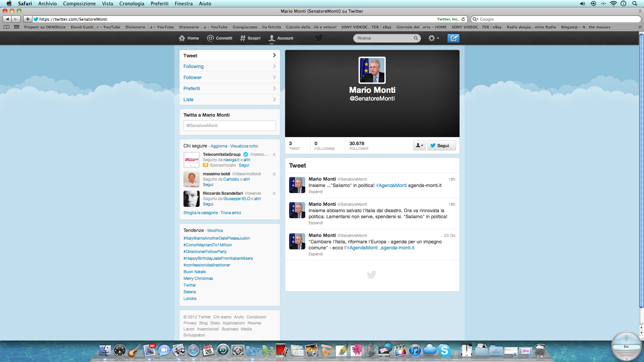
Task: Open Mail with 291 badge in Dock
Action: point(149,351)
